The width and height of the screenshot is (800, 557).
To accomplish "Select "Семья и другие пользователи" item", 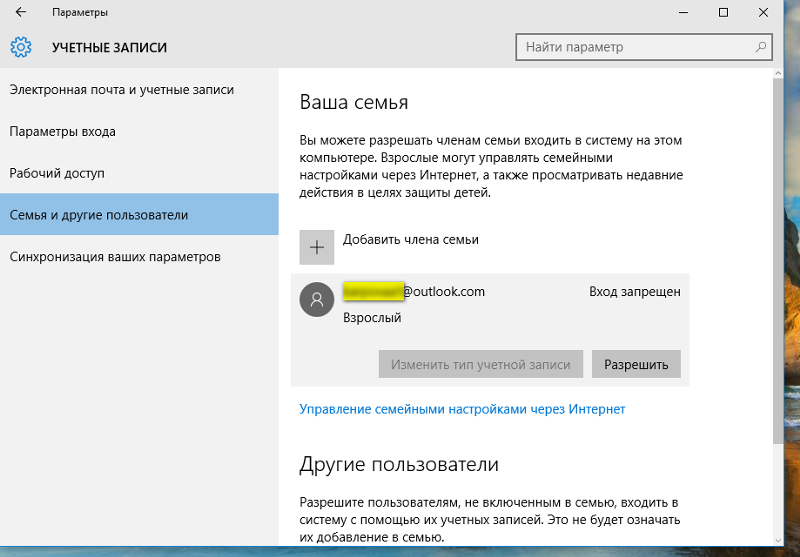I will point(139,214).
